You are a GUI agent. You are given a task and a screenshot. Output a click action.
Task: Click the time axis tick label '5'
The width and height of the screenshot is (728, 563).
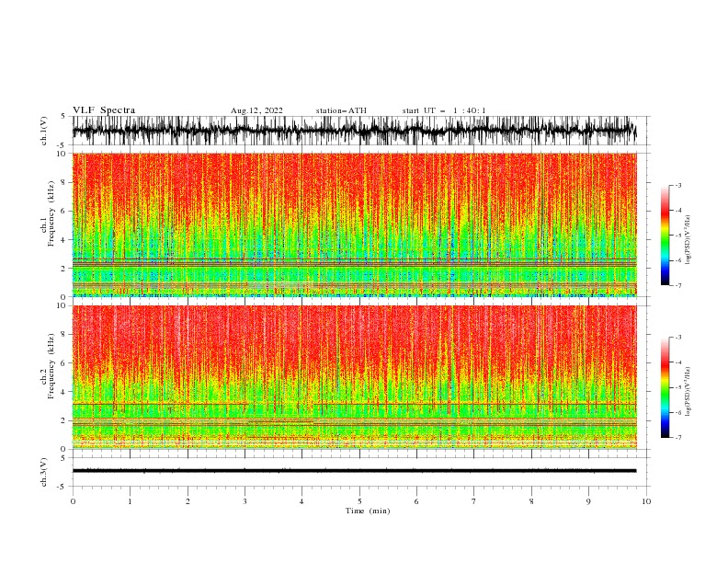coord(359,501)
